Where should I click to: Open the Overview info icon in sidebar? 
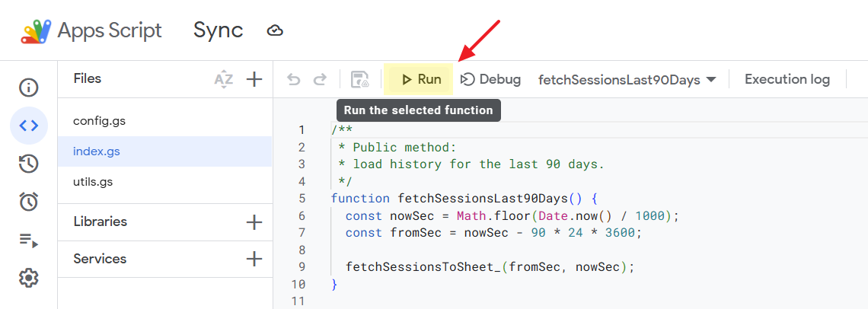pos(29,88)
